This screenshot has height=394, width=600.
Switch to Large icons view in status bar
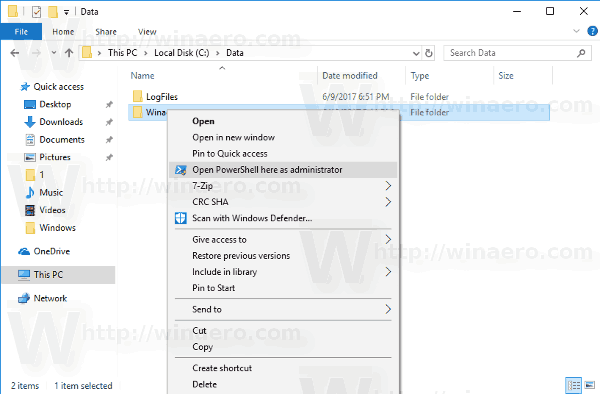click(590, 385)
